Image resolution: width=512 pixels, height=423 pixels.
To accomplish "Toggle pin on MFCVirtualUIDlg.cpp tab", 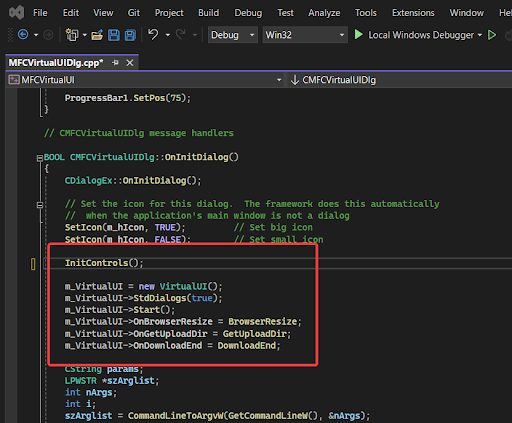I will [115, 63].
